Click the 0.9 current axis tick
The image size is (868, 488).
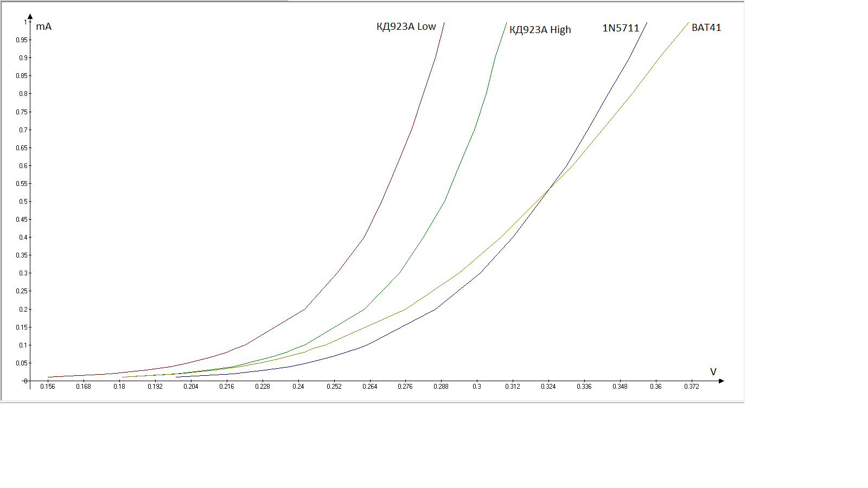click(x=23, y=58)
